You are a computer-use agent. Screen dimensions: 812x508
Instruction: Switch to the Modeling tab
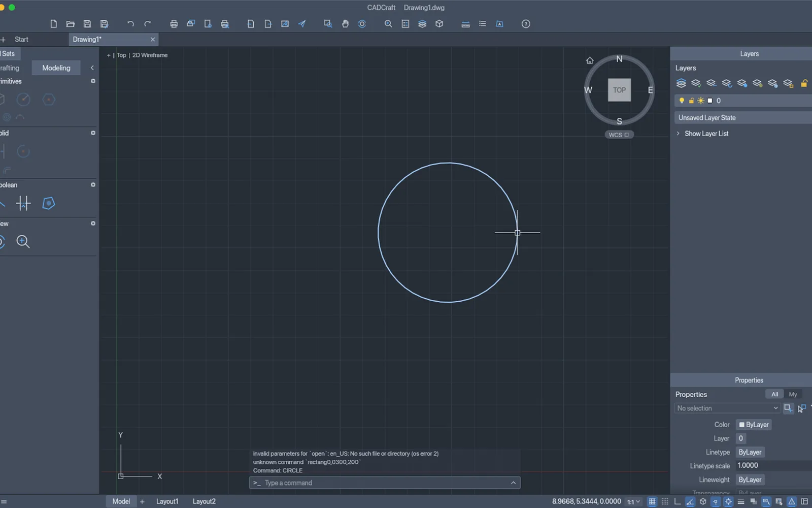pos(56,68)
